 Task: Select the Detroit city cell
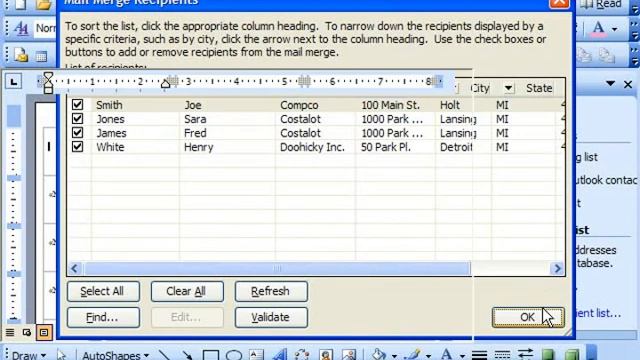pos(456,147)
